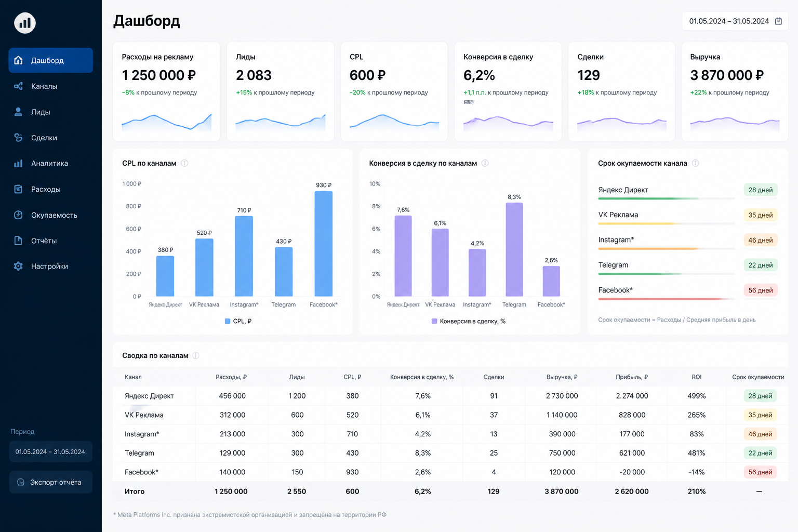
Task: Click the Аналитика bar chart icon
Action: pos(19,163)
